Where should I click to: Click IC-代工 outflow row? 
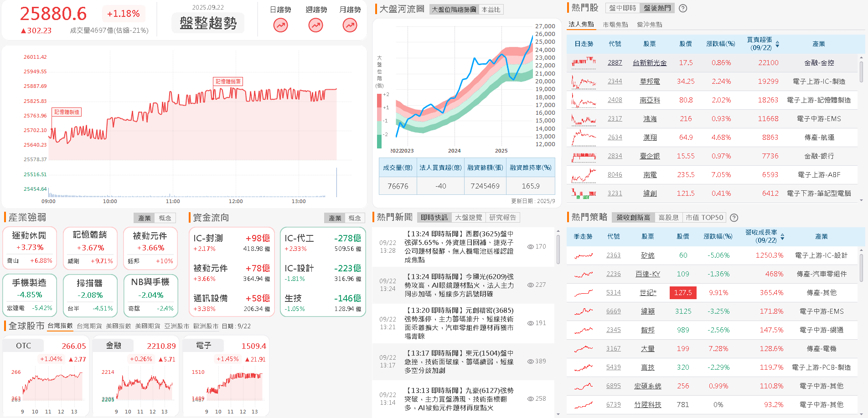[x=323, y=243]
